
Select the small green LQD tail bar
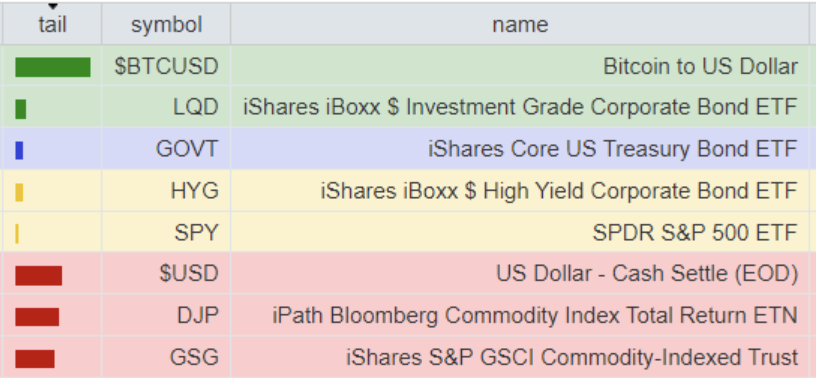coord(20,109)
